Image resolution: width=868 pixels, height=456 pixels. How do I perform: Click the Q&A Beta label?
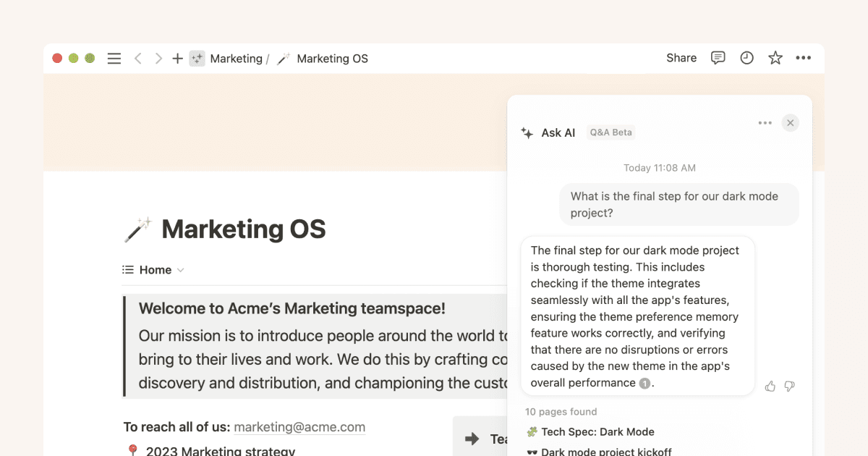coord(610,132)
